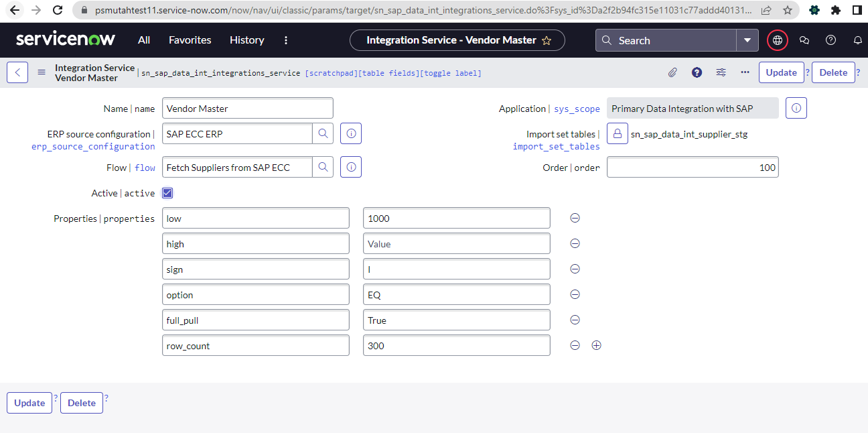This screenshot has width=868, height=433.
Task: Look up ERP source configuration with magnifier
Action: click(x=323, y=134)
